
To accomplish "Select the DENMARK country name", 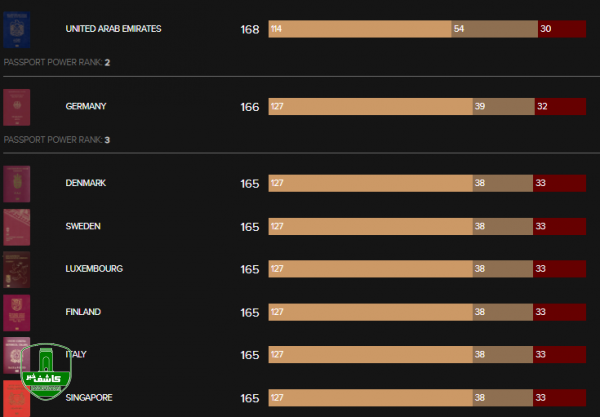I will pyautogui.click(x=86, y=183).
